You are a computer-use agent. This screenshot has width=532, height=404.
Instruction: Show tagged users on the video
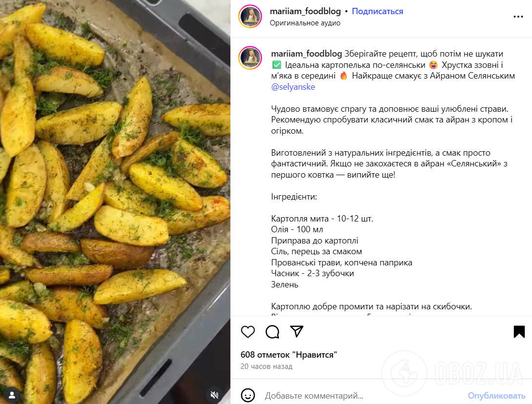[12, 394]
